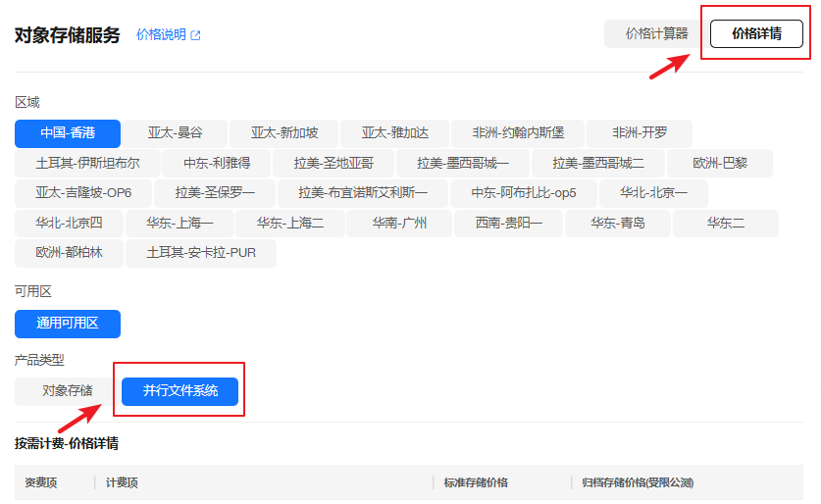Select the 拉美-圣地亚哥 region

point(334,164)
